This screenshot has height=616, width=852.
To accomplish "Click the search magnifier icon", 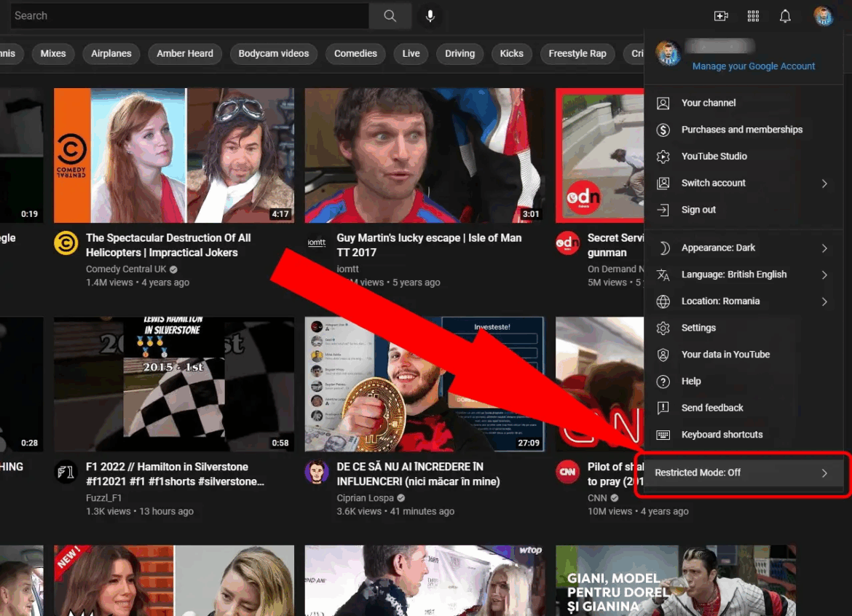I will coord(390,15).
